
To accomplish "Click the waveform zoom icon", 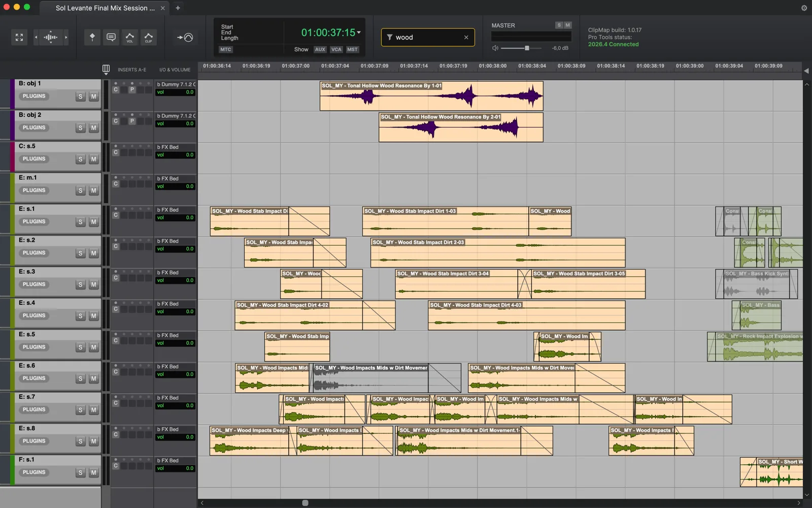I will [51, 37].
